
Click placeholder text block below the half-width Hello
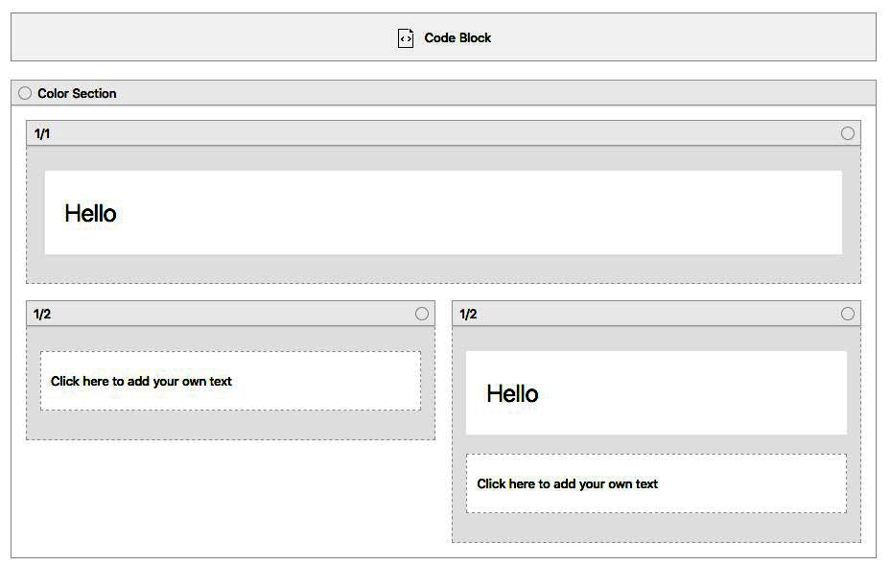[x=656, y=483]
